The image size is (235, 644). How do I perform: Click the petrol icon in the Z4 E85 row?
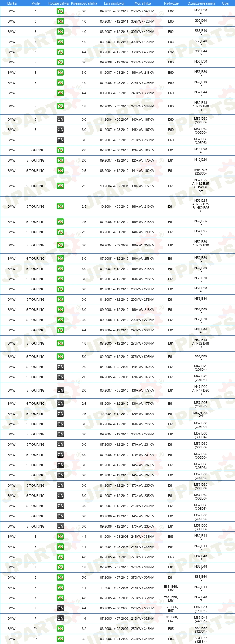click(x=60, y=629)
